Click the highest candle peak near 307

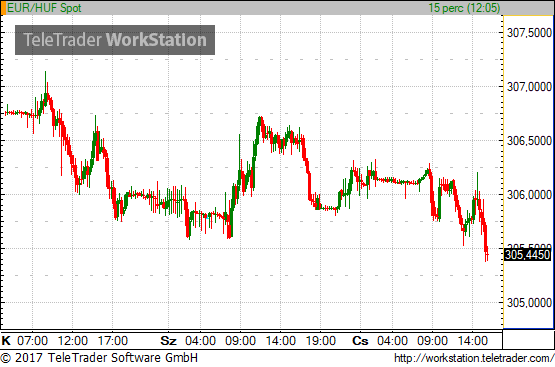coord(45,73)
